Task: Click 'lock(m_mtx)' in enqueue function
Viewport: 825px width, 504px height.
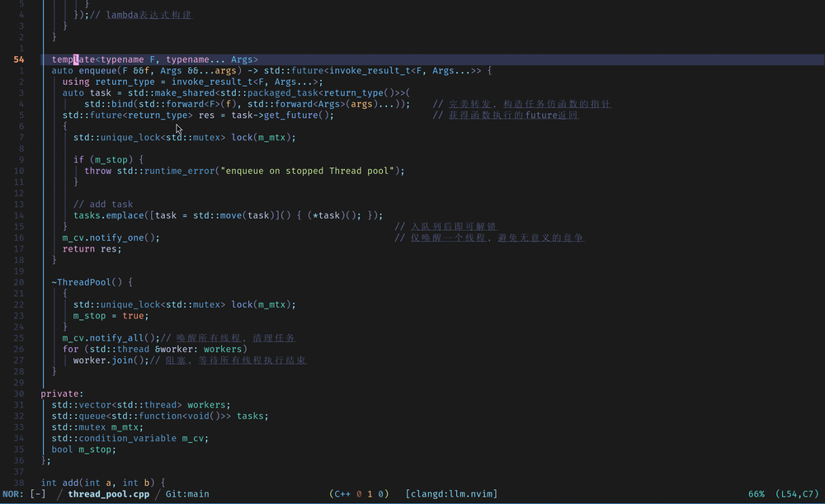Action: pos(261,137)
